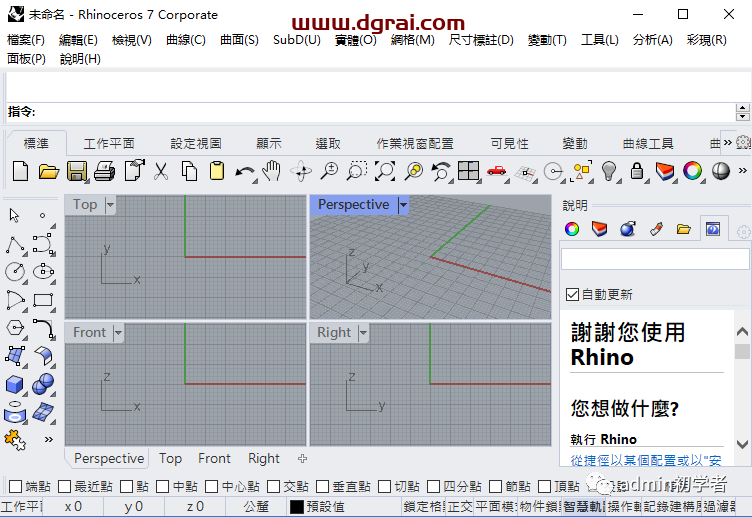Undo with the curved arrow icon
The image size is (752, 517).
(x=245, y=172)
